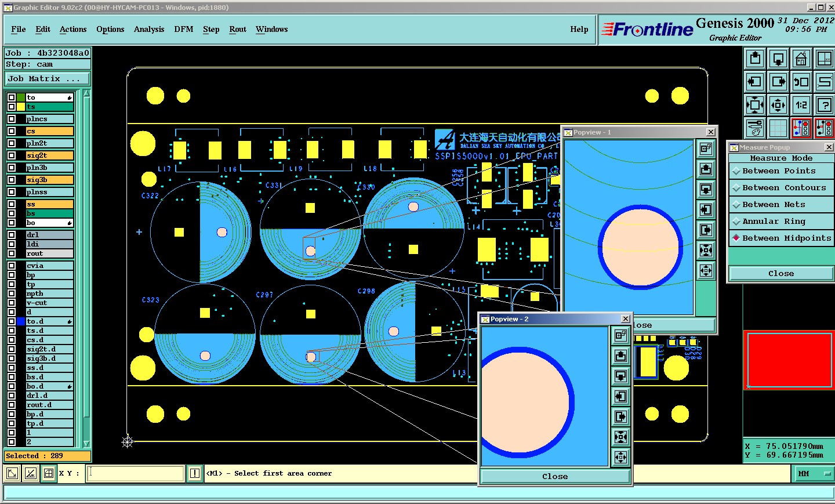Viewport: 835px width, 504px height.
Task: Click the Home view icon
Action: click(x=801, y=59)
